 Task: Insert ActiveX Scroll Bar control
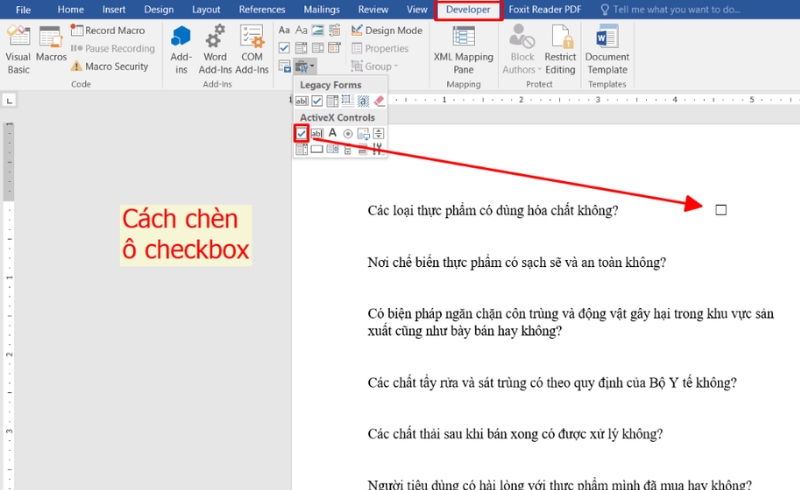coord(347,150)
